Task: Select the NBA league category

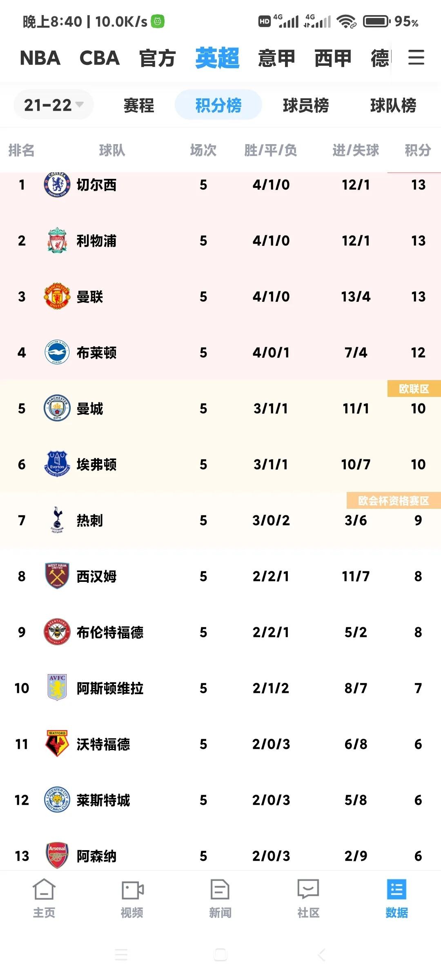Action: pyautogui.click(x=40, y=58)
